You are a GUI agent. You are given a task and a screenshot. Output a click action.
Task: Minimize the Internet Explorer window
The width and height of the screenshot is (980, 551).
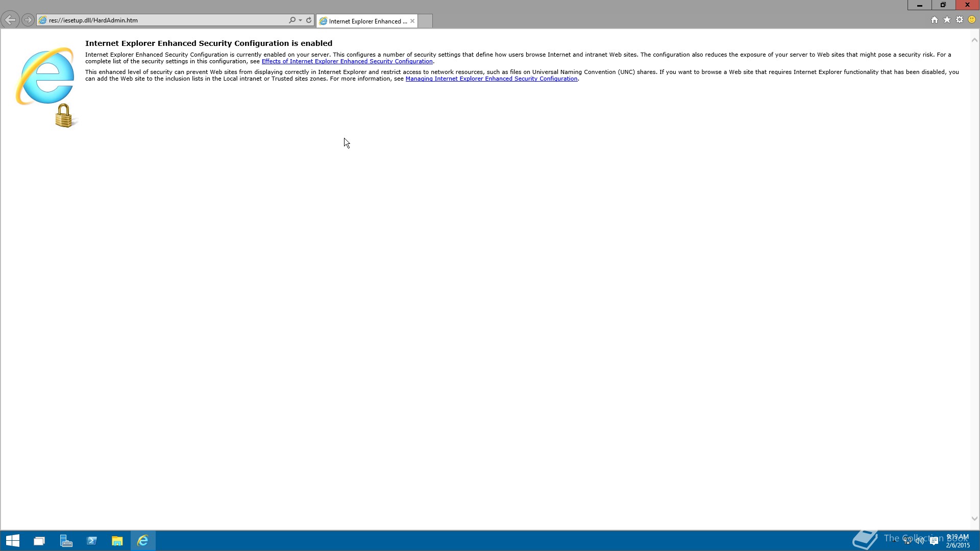pos(919,5)
